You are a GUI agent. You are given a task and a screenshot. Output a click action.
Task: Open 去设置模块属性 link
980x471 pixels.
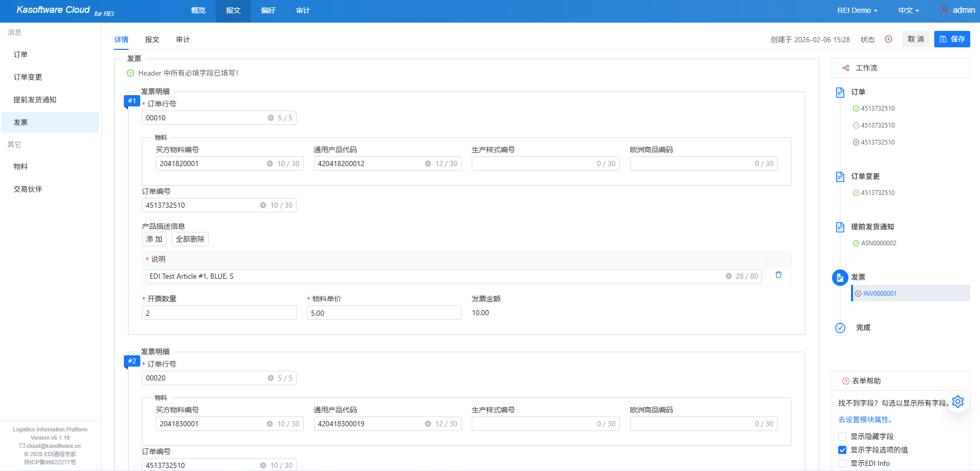865,420
